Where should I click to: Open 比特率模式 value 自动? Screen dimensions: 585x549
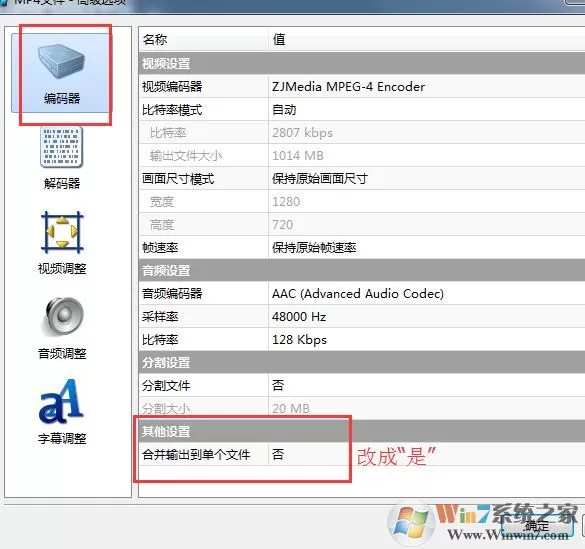point(426,110)
